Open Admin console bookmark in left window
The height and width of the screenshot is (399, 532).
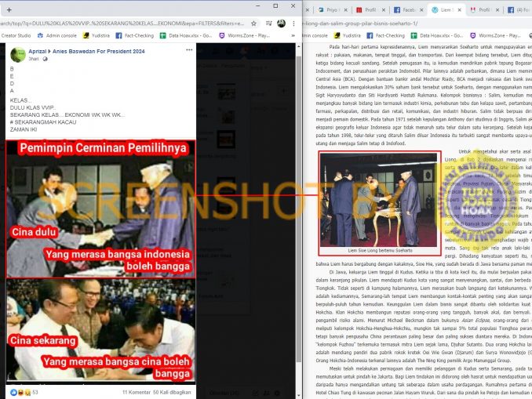(x=57, y=35)
